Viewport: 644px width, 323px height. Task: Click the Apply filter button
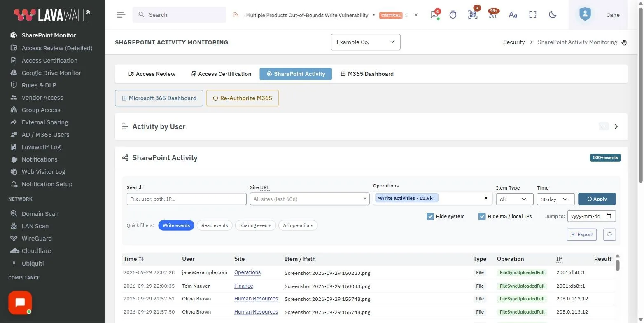597,199
